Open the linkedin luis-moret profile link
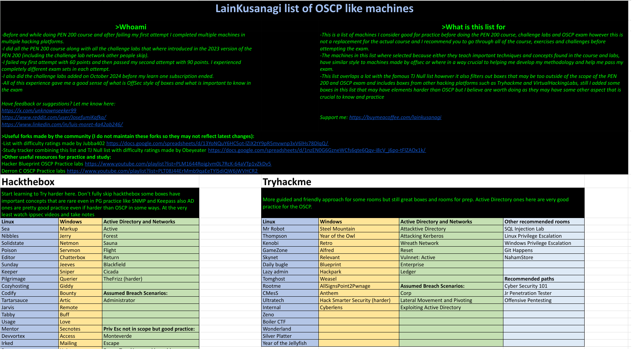The image size is (644, 356). pyautogui.click(x=62, y=124)
